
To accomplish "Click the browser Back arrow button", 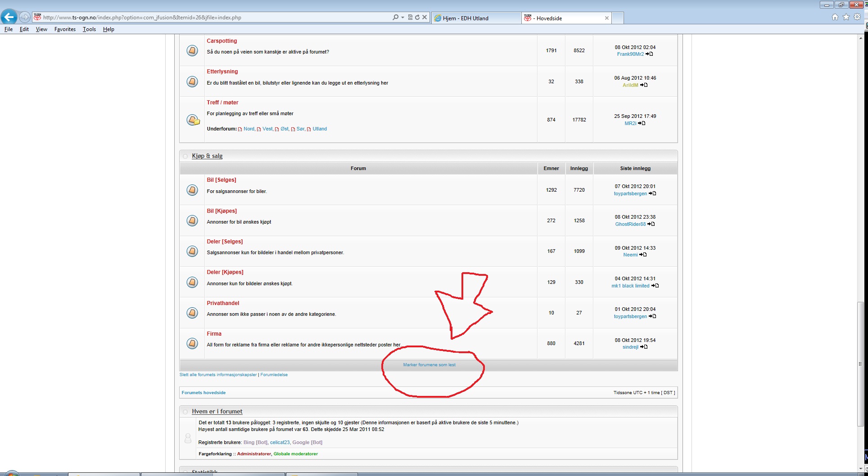I will point(9,17).
